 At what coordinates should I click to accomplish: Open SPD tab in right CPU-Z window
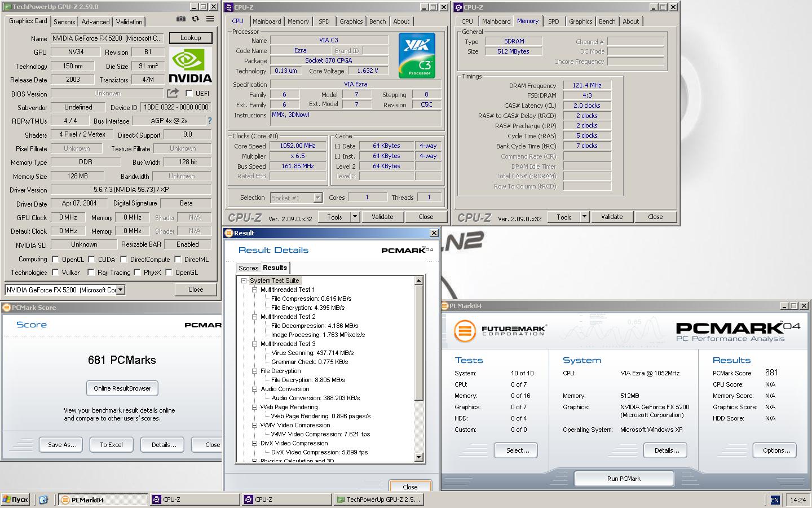[554, 21]
